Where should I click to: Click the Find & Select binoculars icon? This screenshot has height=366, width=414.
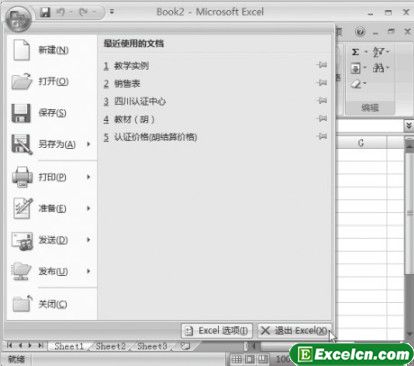(378, 68)
